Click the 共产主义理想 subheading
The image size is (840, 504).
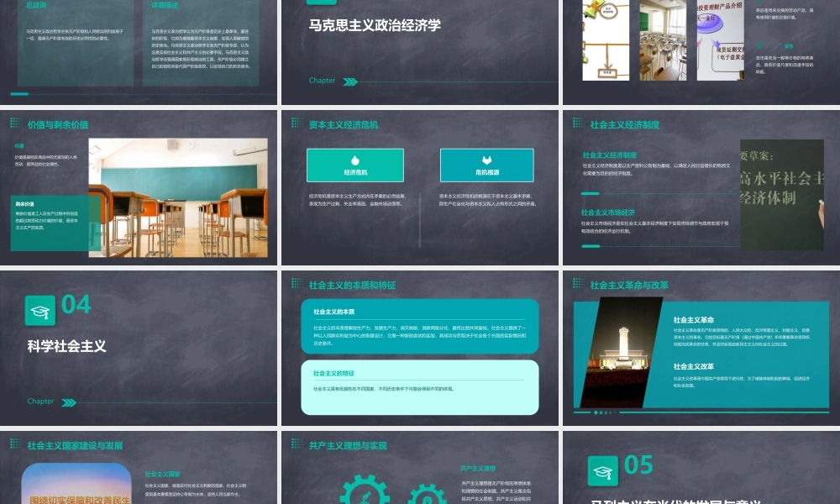[x=478, y=468]
